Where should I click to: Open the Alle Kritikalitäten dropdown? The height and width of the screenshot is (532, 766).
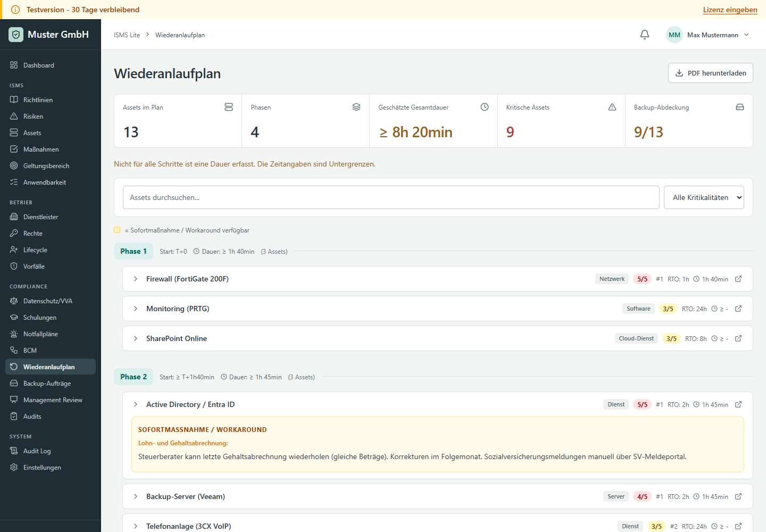[704, 197]
